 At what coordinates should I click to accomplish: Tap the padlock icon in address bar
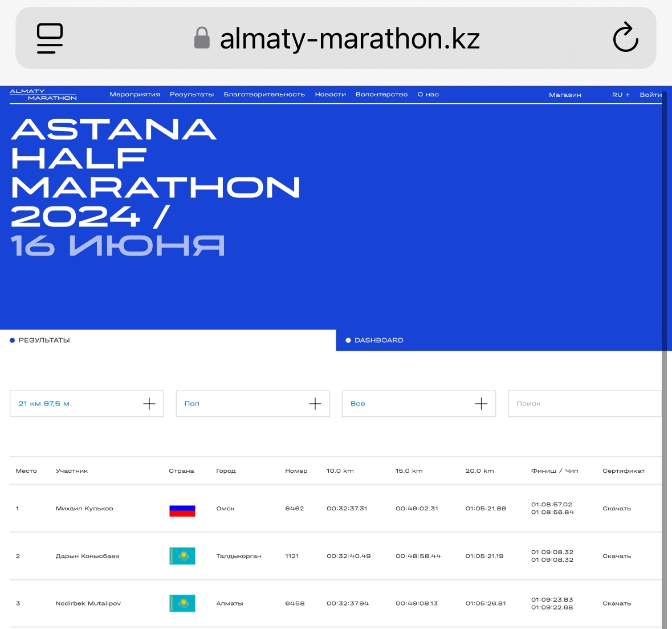click(x=202, y=38)
